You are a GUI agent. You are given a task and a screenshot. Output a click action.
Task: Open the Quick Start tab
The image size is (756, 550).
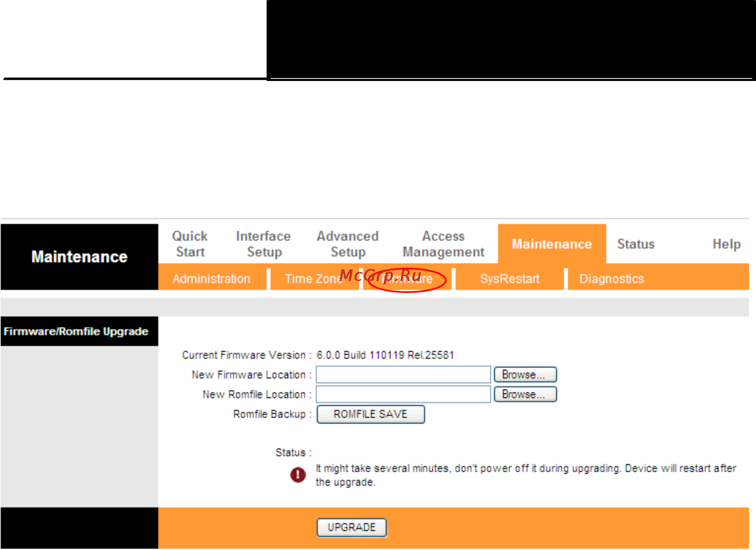pyautogui.click(x=190, y=244)
